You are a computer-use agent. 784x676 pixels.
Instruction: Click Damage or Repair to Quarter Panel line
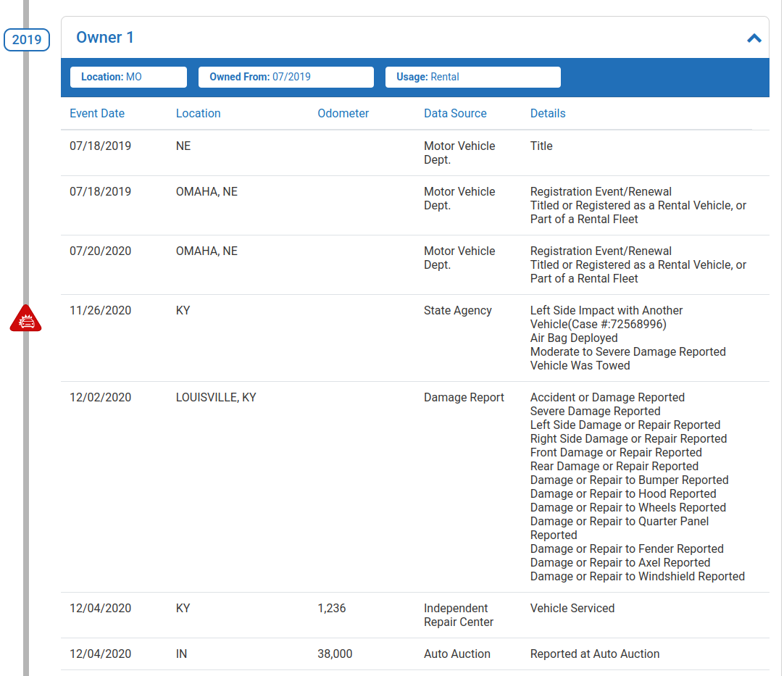pos(619,528)
